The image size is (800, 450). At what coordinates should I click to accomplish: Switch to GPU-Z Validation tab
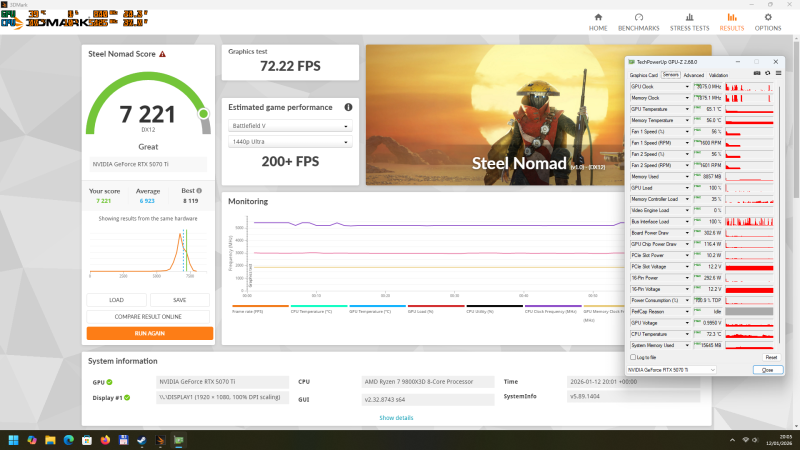pos(718,75)
